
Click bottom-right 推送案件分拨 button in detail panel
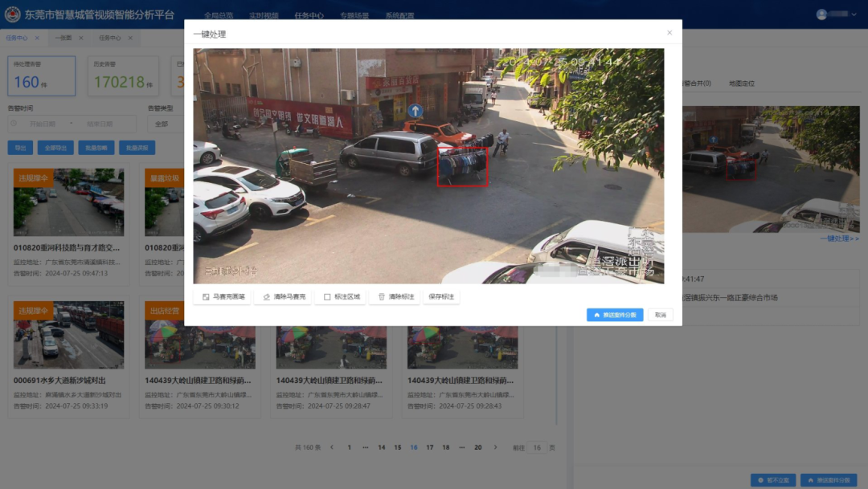(829, 480)
